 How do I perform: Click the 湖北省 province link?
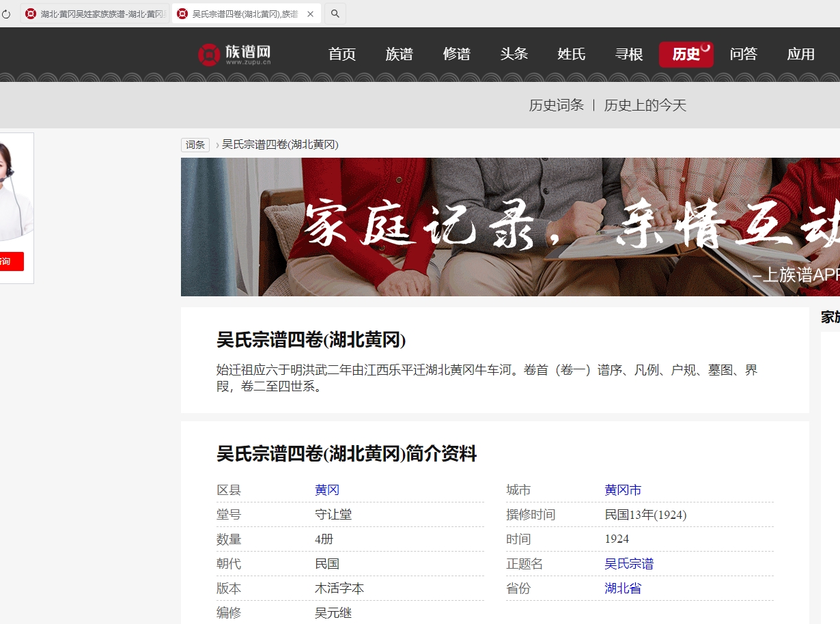(x=623, y=588)
